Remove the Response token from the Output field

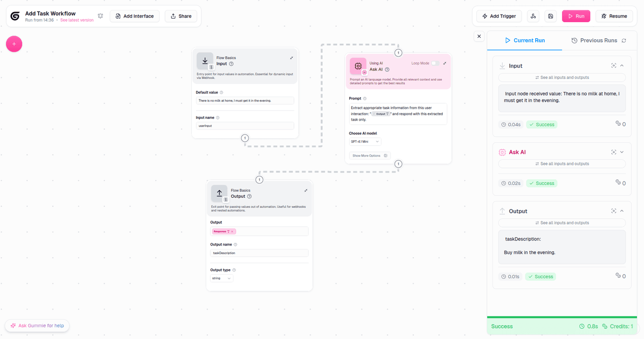(232, 231)
